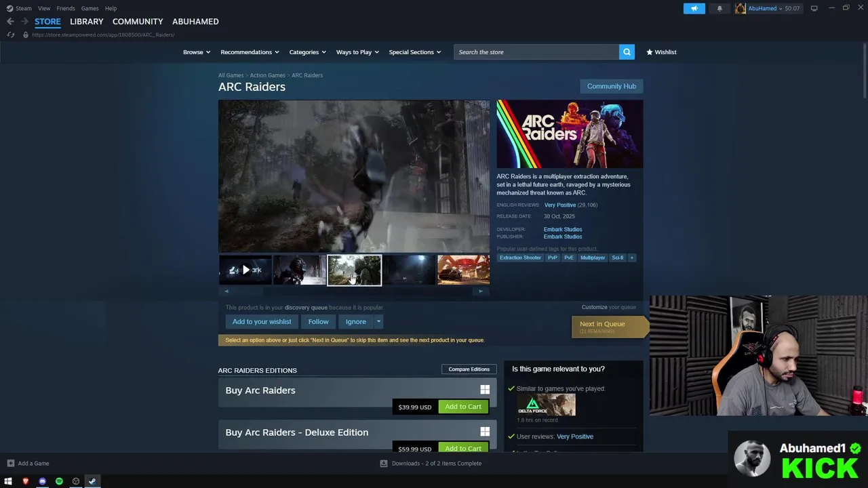868x488 pixels.
Task: Select the orange desert screenshot thumbnail
Action: coord(463,270)
